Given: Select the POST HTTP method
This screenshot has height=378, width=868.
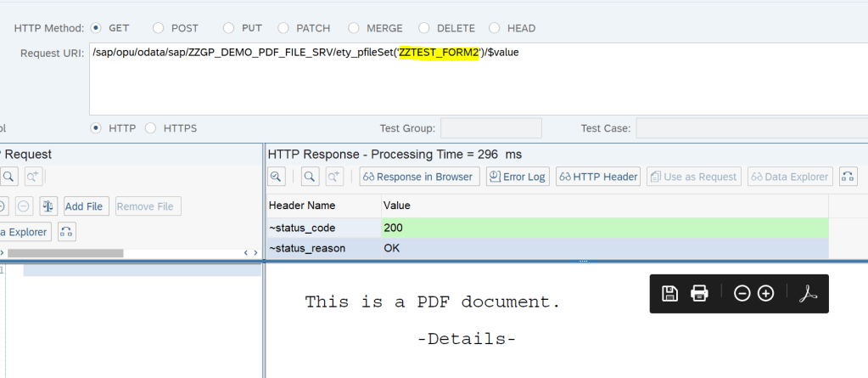Looking at the screenshot, I should click(159, 28).
